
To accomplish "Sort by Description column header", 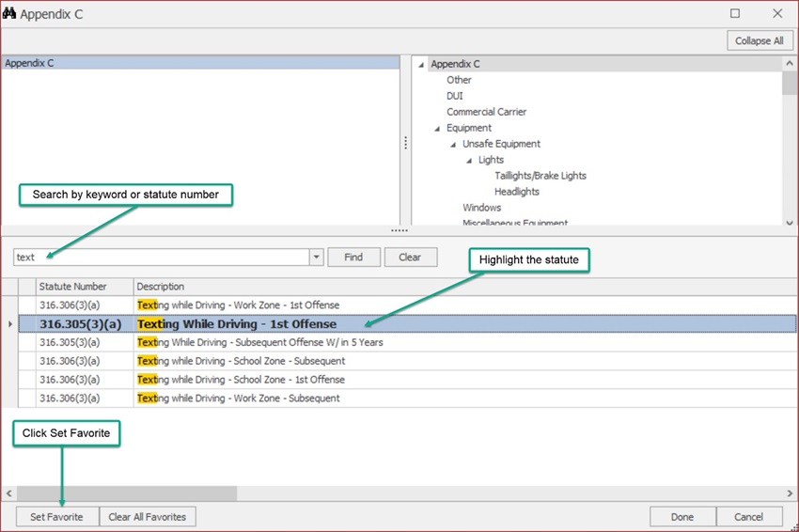I will tap(161, 287).
